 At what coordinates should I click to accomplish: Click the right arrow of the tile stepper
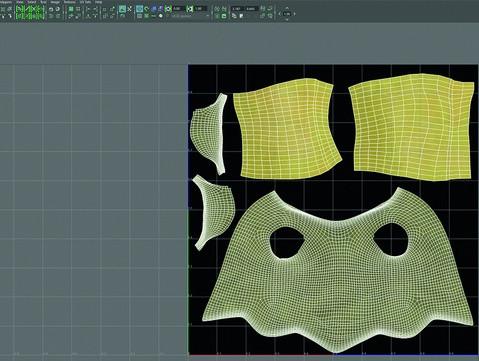click(295, 14)
